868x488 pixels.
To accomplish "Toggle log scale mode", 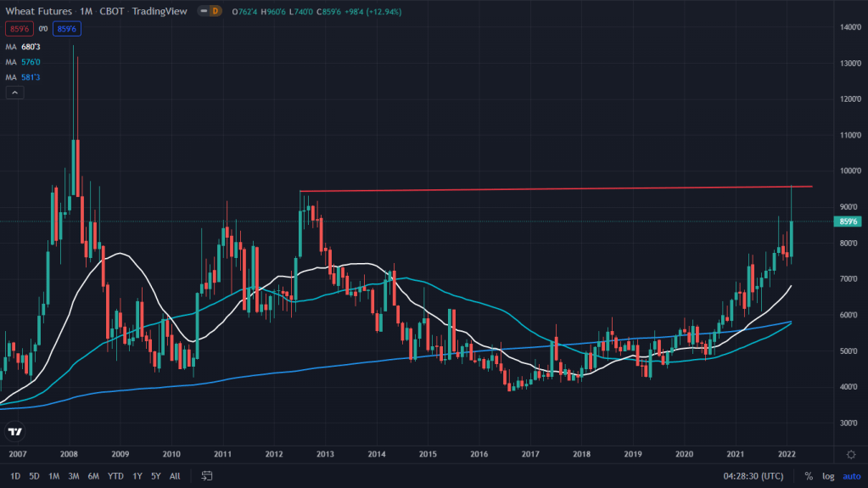I will pyautogui.click(x=827, y=476).
